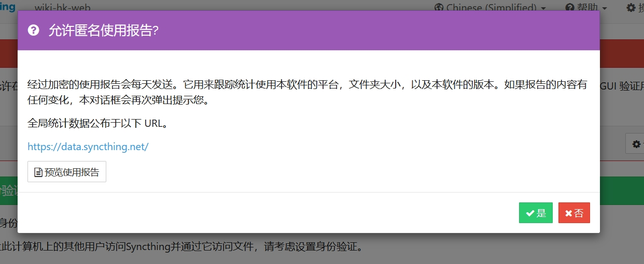Viewport: 644px width, 264px height.
Task: Click the document icon on preview report button
Action: (x=38, y=172)
